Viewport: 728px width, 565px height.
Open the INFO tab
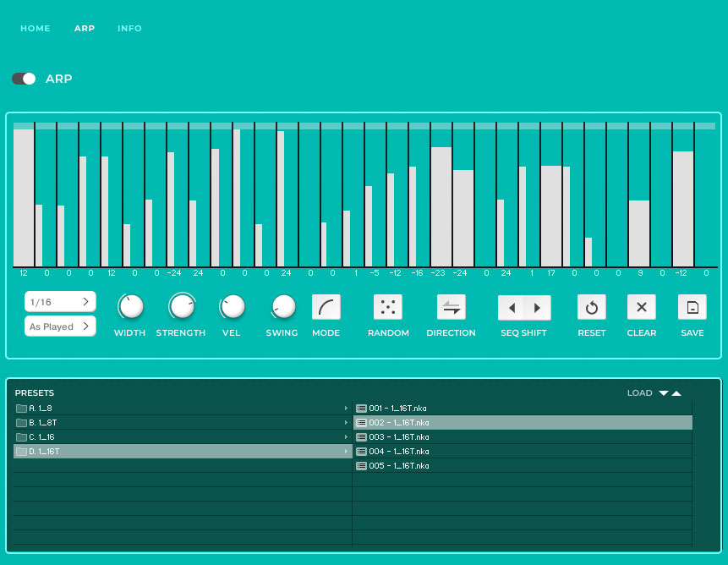[129, 29]
